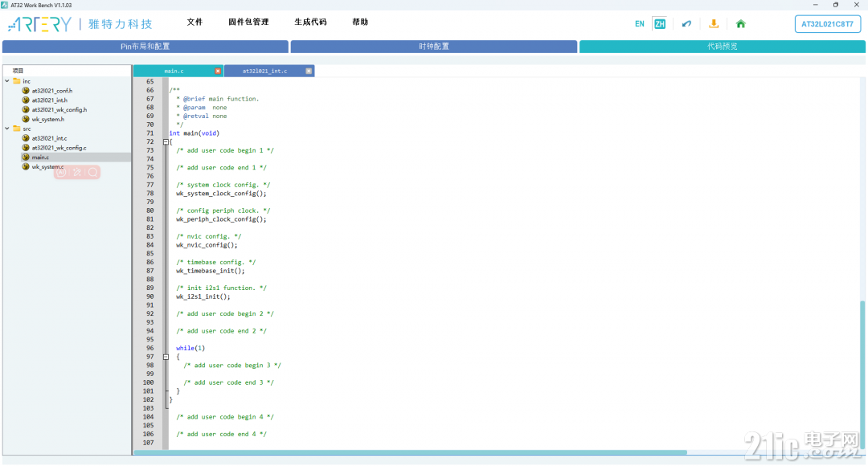
Task: Select main.c in the project tree
Action: (x=40, y=157)
